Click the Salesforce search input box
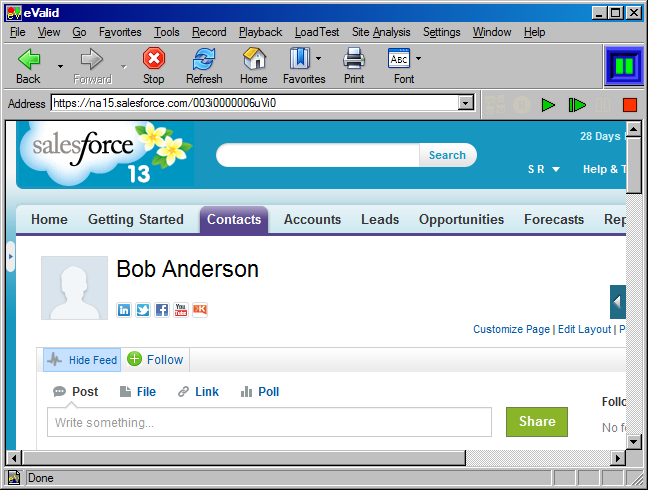Screen dimensions: 648x490 [x=318, y=155]
